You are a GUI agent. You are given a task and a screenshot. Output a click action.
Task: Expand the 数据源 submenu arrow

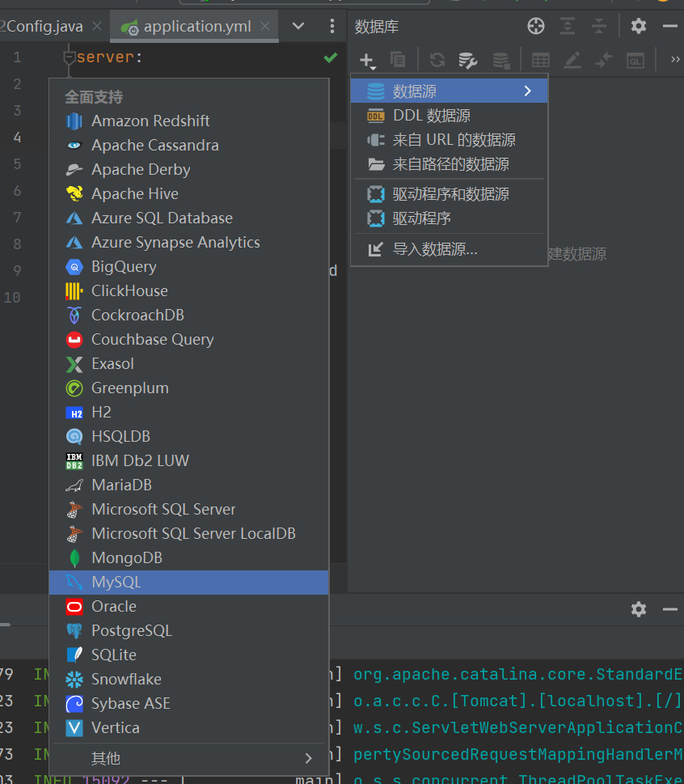click(528, 91)
